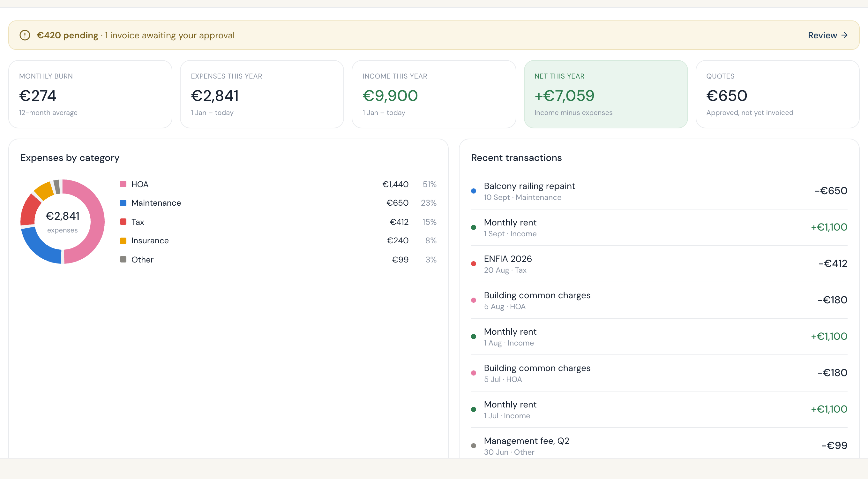Select the Tax legend label

pyautogui.click(x=138, y=222)
